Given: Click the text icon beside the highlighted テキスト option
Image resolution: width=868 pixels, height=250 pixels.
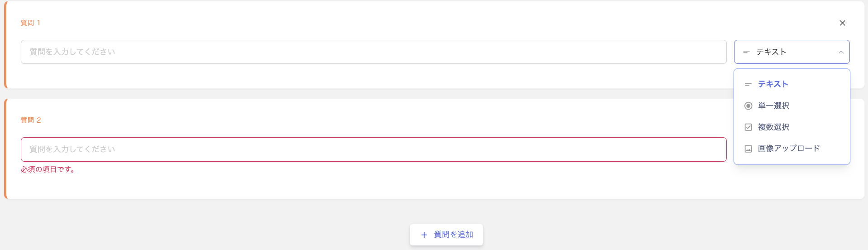Looking at the screenshot, I should pos(748,85).
